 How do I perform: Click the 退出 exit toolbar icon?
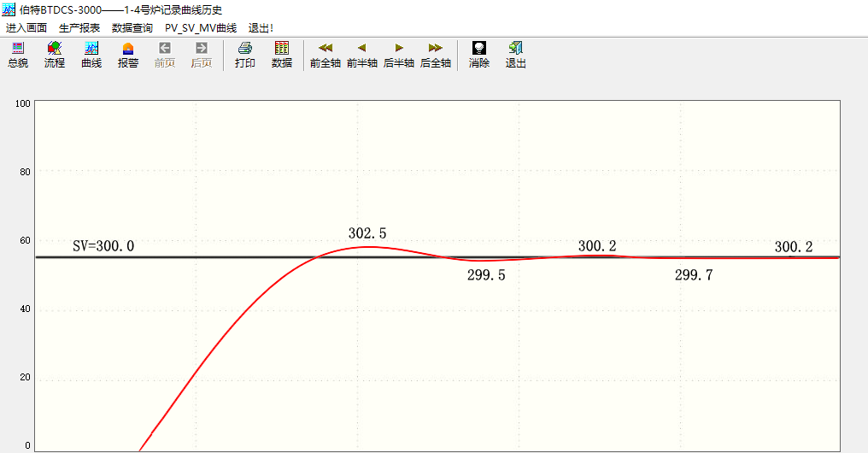click(x=516, y=55)
